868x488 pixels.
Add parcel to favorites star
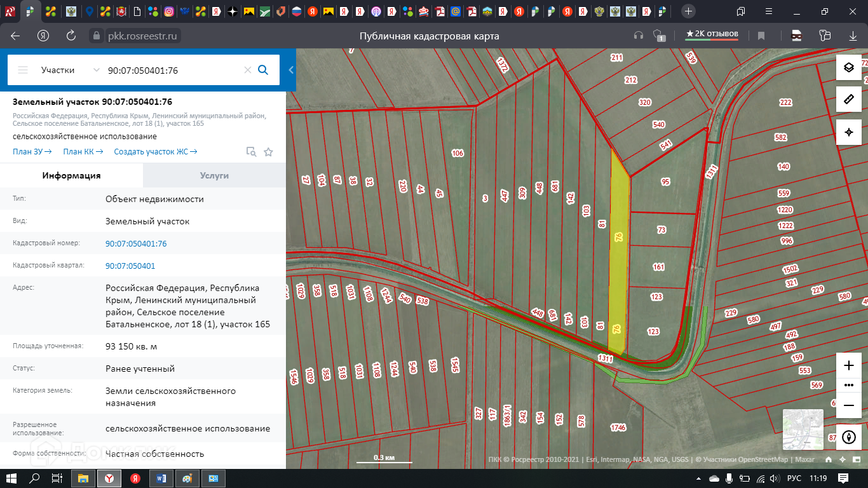[268, 152]
